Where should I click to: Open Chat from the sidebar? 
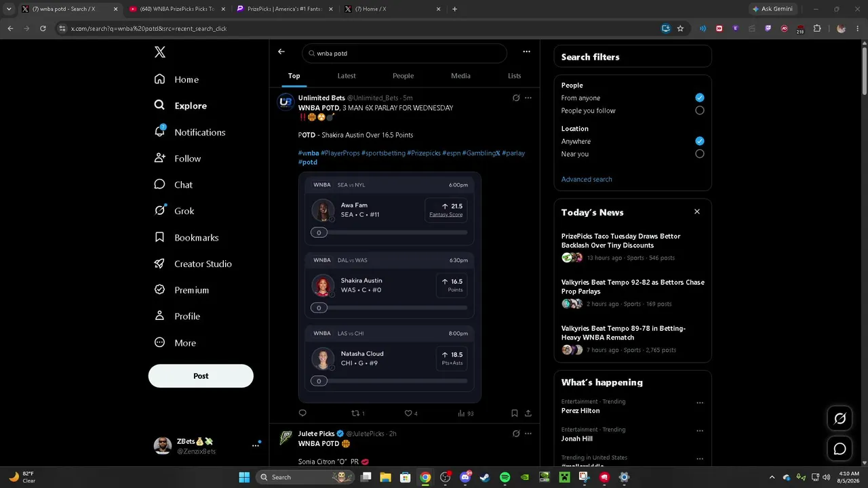pos(174,184)
